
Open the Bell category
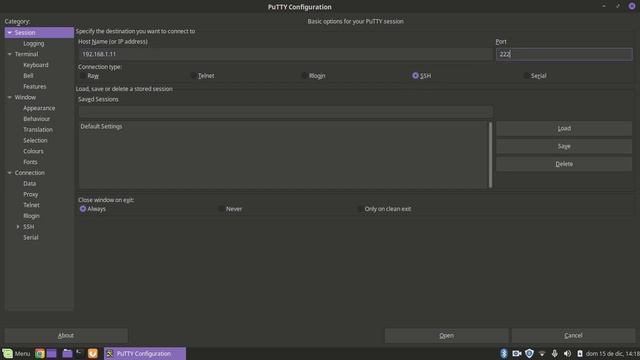click(28, 76)
